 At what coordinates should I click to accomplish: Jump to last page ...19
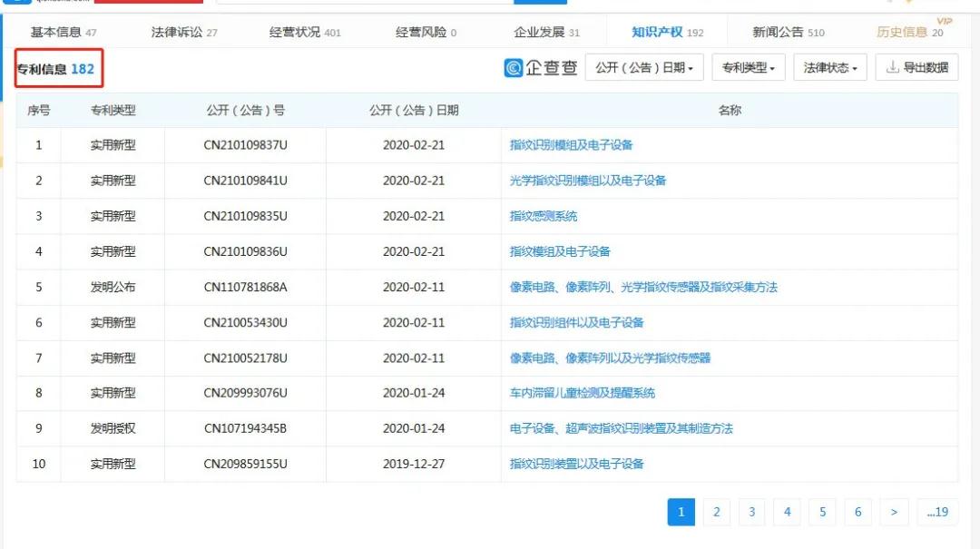[938, 512]
